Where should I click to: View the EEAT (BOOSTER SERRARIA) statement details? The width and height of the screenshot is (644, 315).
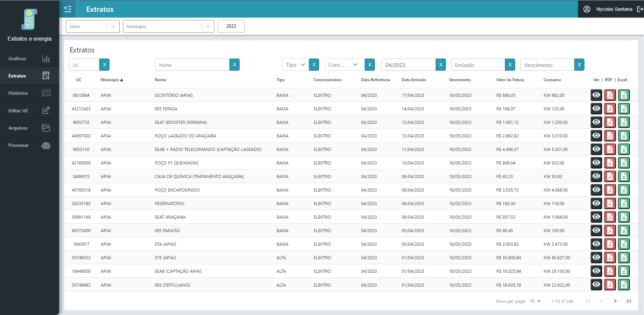coord(596,122)
